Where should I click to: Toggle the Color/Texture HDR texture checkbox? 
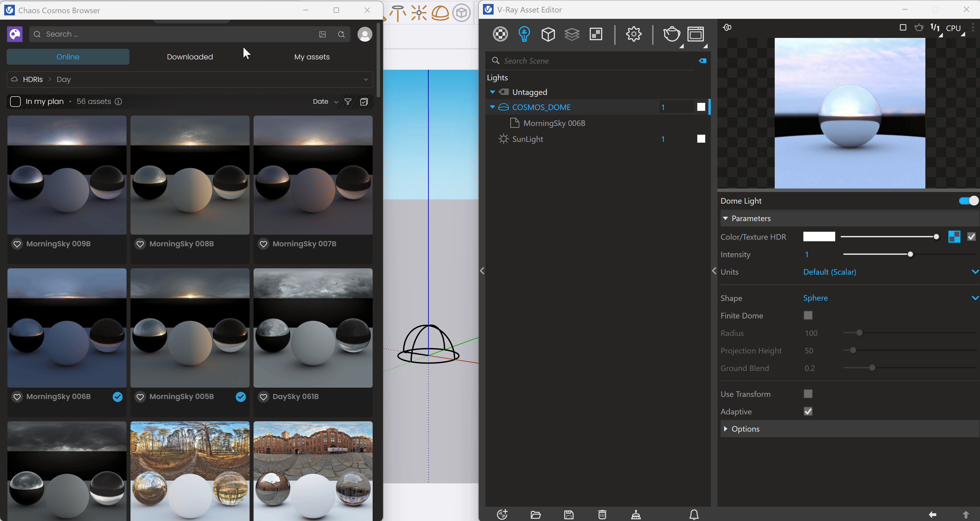pos(971,237)
